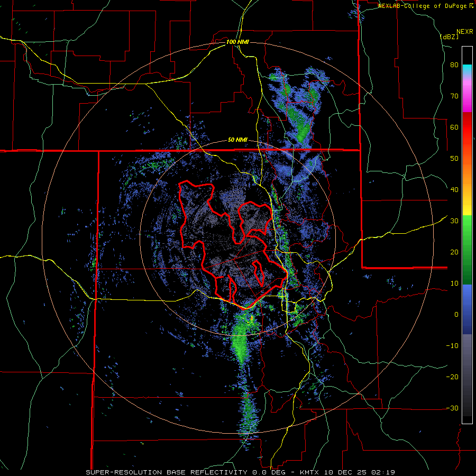Click the '10' value on dBZ scale
Image resolution: width=476 pixels, height=476 pixels.
(x=454, y=283)
